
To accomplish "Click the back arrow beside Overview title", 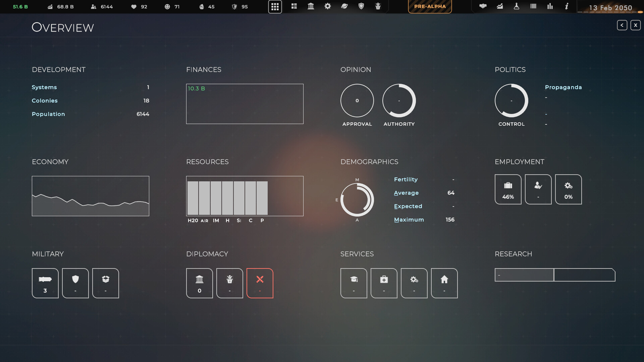I will [x=623, y=25].
